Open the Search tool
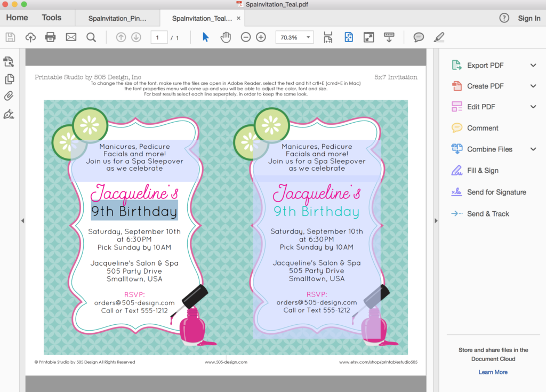Screen dimensions: 546x392 pos(91,37)
